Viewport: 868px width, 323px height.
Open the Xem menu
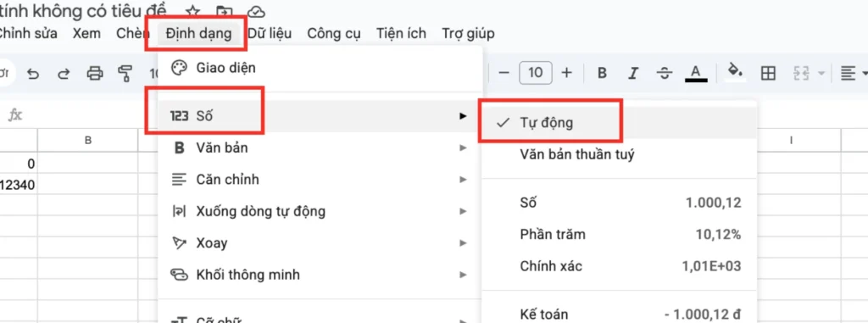87,33
